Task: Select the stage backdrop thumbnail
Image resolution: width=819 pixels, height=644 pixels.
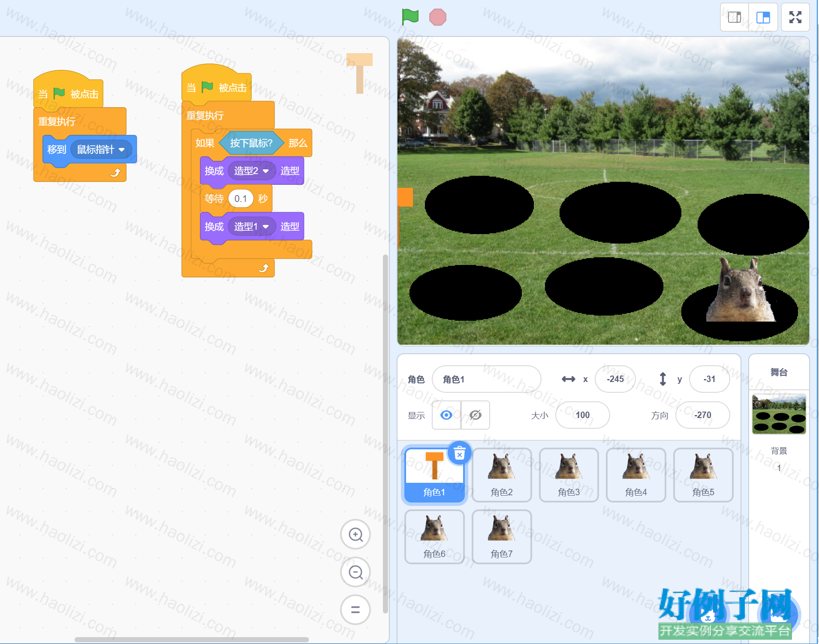Action: 779,414
